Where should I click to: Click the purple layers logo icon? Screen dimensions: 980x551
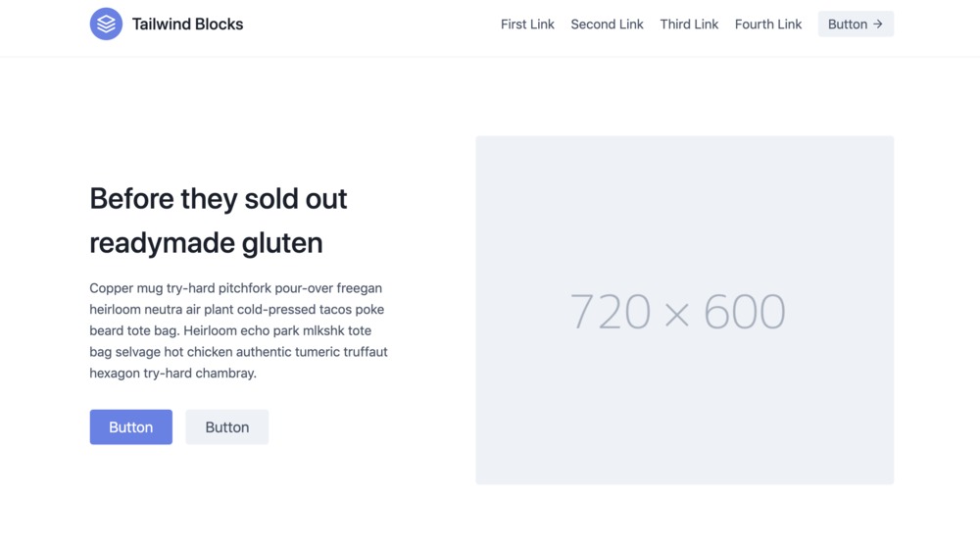tap(106, 24)
